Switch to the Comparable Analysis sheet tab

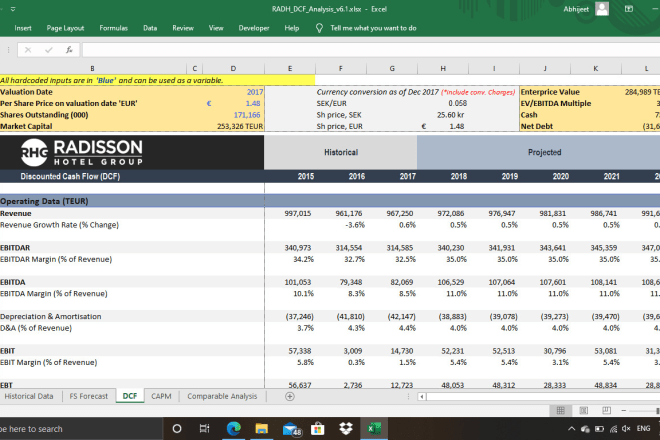[x=222, y=396]
